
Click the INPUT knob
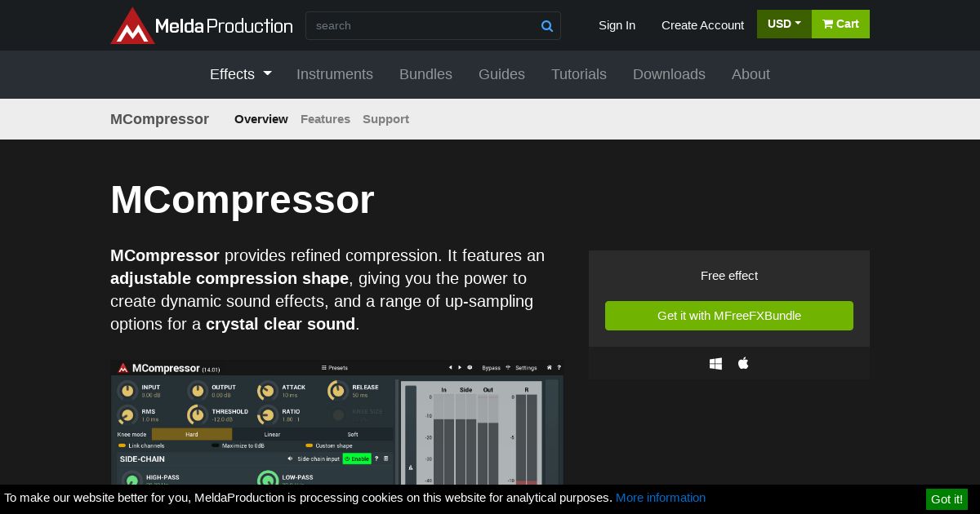pos(127,391)
